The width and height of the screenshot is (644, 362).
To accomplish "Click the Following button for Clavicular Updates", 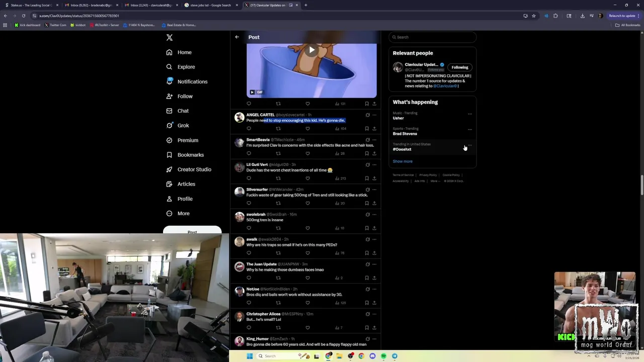I will pyautogui.click(x=459, y=67).
